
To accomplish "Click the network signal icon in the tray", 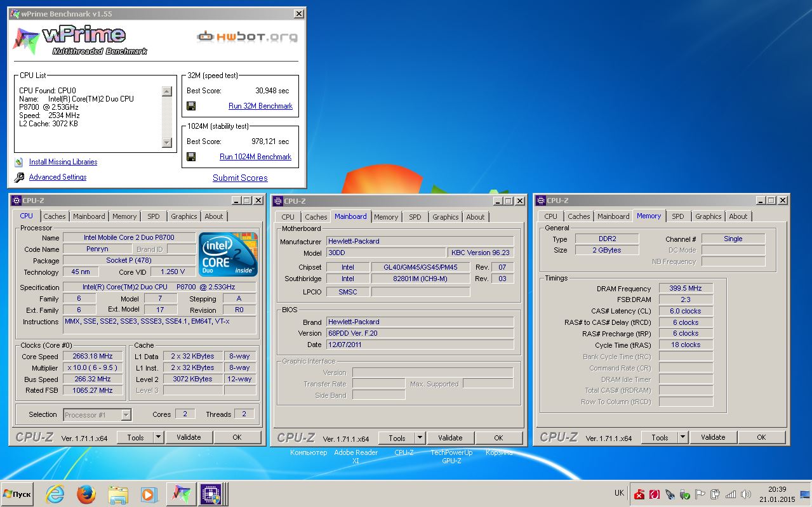I will (731, 494).
